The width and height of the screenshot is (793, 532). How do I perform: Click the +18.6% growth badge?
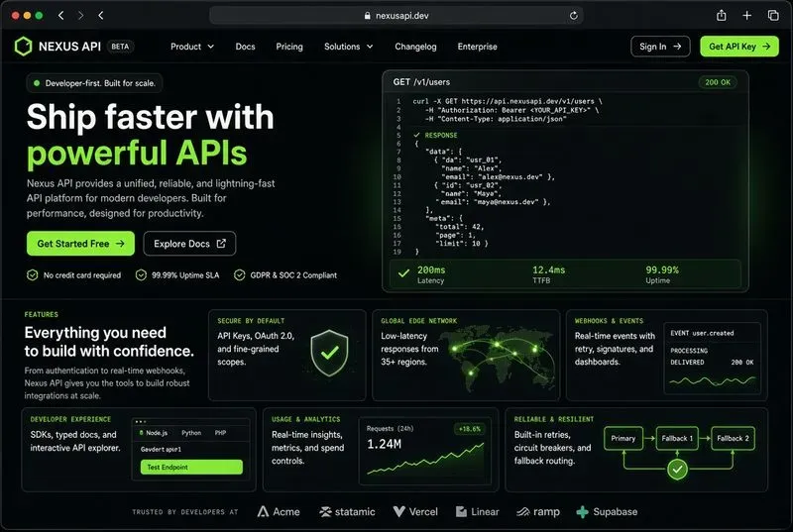tap(470, 429)
